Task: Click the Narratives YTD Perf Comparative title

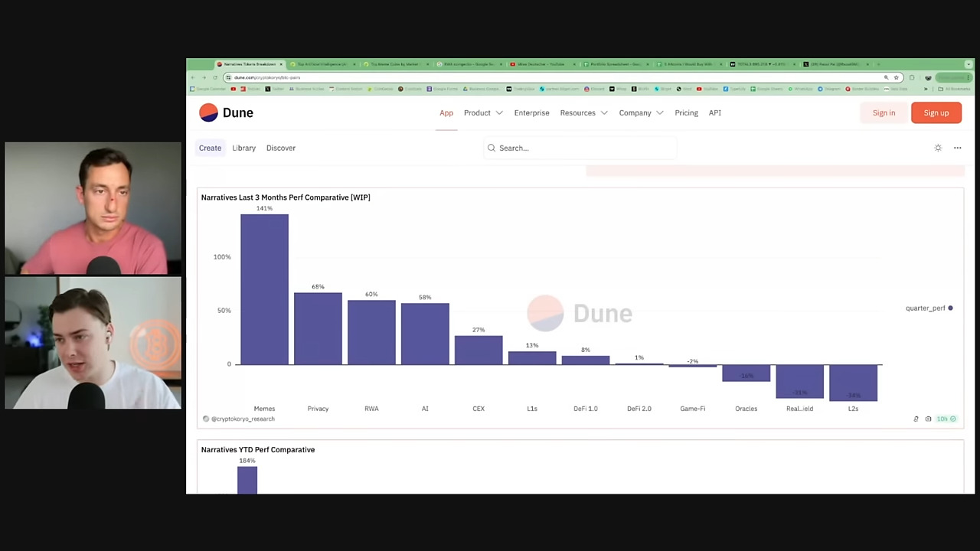Action: point(258,450)
